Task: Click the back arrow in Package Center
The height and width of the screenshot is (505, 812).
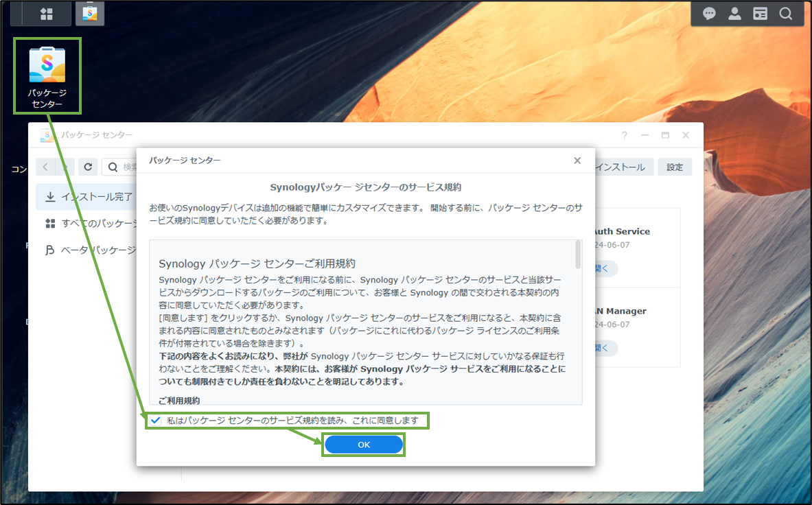Action: [x=45, y=167]
